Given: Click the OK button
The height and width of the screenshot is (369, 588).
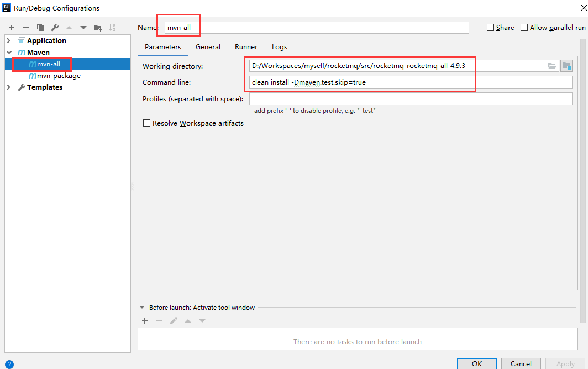Looking at the screenshot, I should tap(476, 363).
